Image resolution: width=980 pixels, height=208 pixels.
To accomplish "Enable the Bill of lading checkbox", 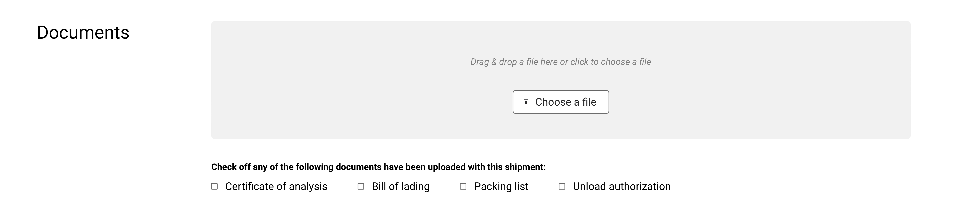I will click(x=361, y=186).
